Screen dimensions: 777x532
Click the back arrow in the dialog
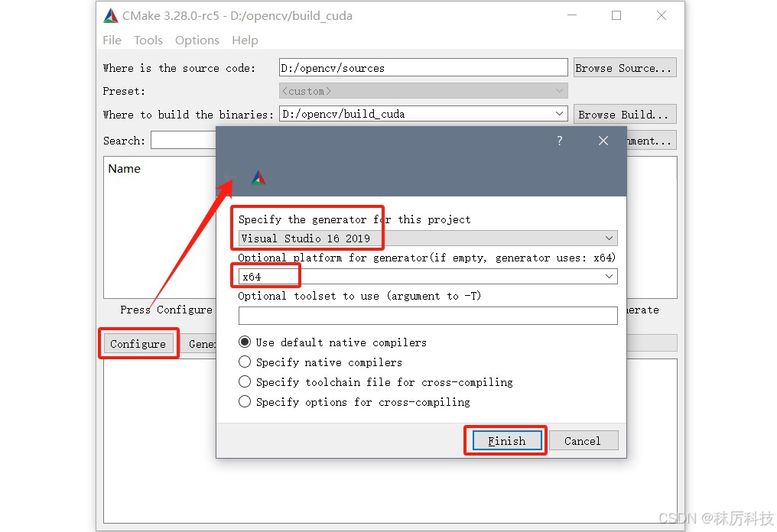click(229, 177)
